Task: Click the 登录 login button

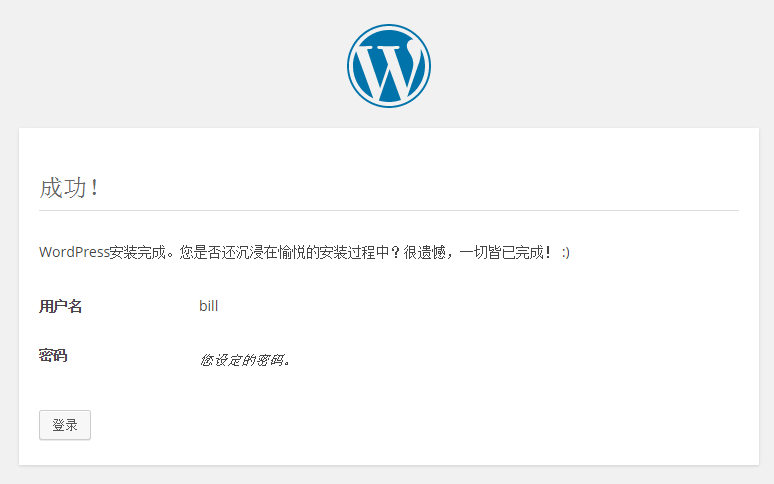Action: tap(65, 425)
